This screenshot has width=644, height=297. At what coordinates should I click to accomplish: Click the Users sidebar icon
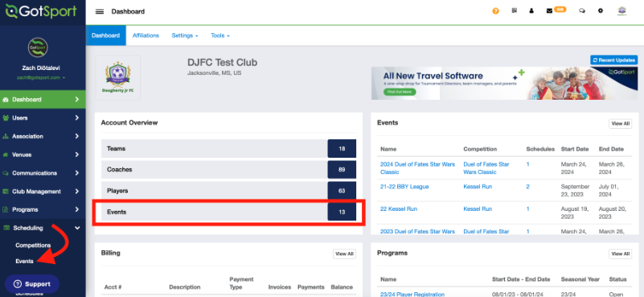click(6, 118)
